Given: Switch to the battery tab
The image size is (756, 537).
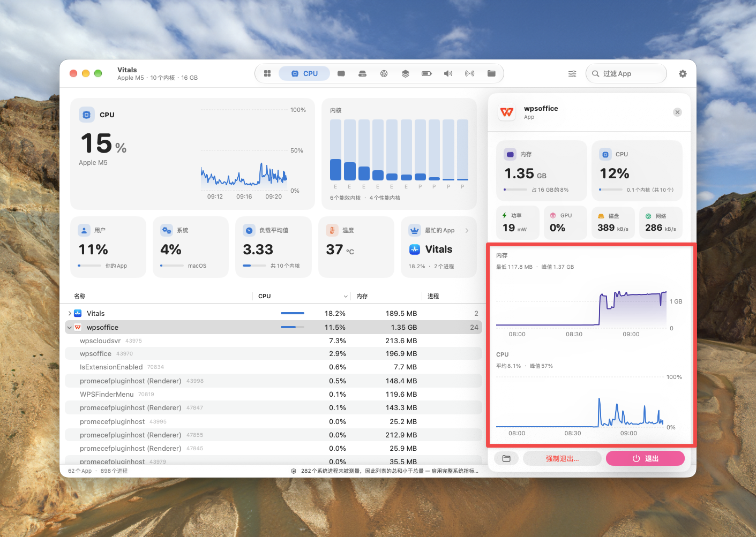Looking at the screenshot, I should [426, 73].
